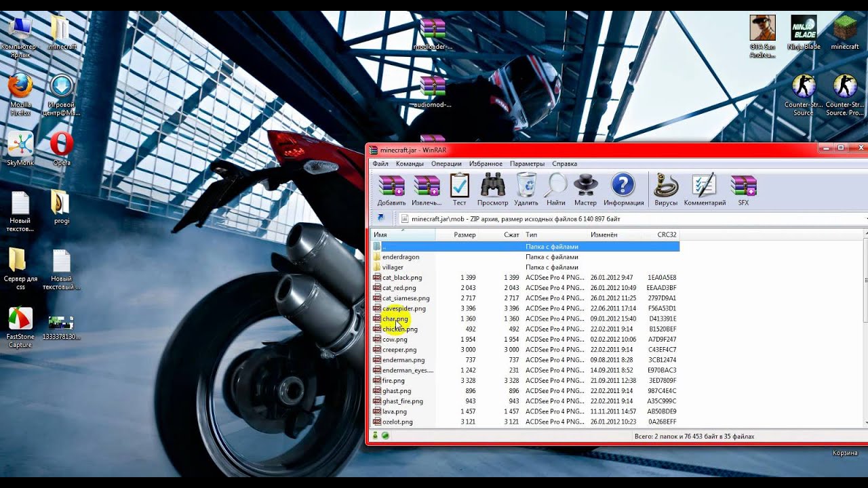Sort the list by the Сжат column
Image resolution: width=868 pixels, height=488 pixels.
coord(500,235)
